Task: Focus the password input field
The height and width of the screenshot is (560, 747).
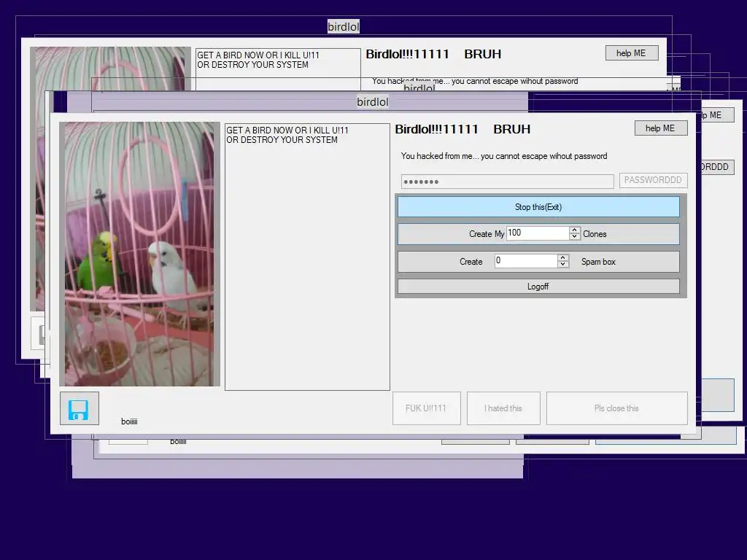Action: 508,182
